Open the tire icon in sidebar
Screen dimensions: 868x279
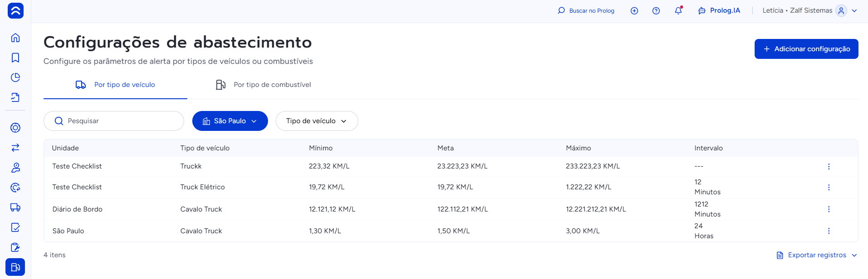(15, 128)
